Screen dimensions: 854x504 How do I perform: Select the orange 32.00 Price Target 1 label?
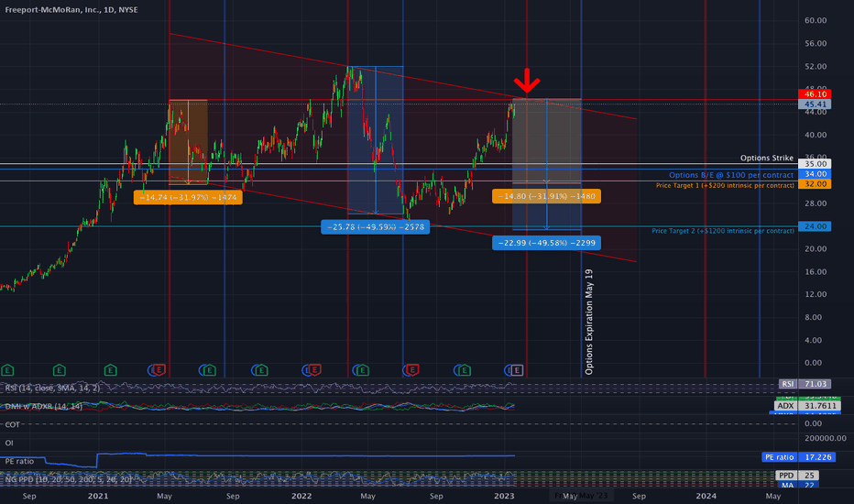(815, 184)
